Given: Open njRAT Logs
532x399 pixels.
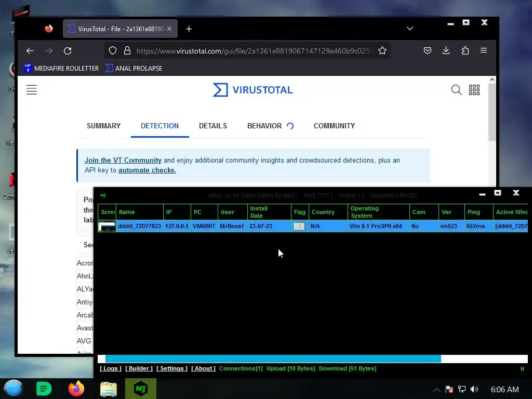Looking at the screenshot, I should 111,368.
